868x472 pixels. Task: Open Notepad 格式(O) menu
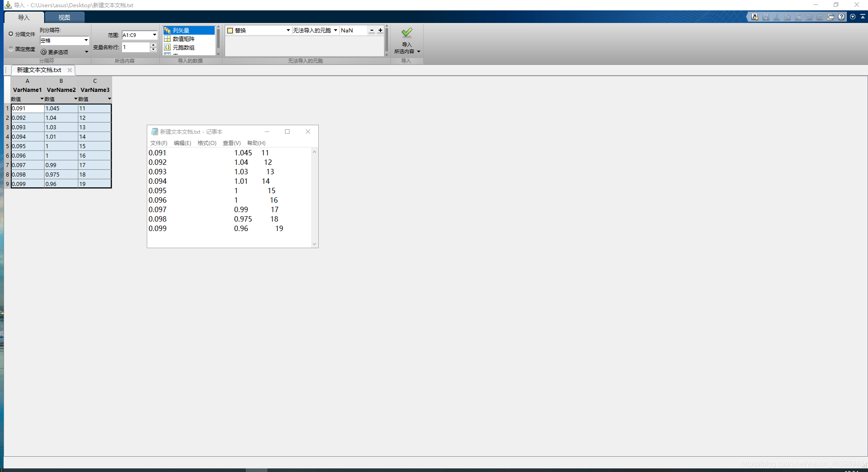click(x=207, y=143)
